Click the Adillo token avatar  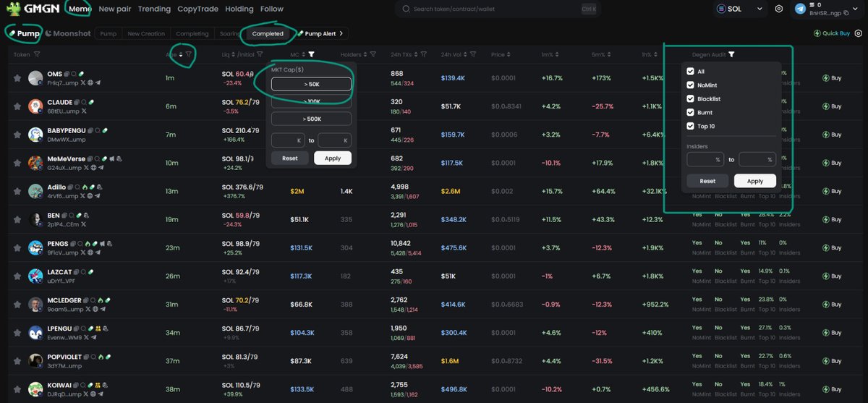pos(36,191)
